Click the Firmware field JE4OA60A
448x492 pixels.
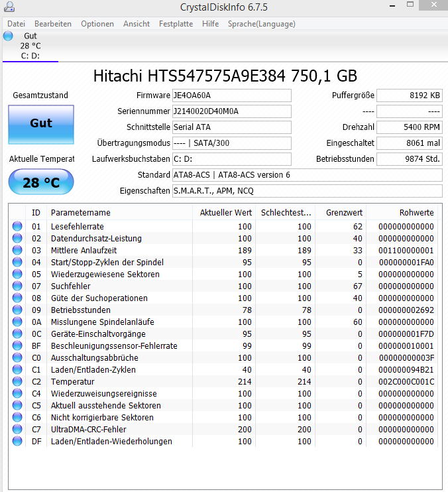click(232, 95)
